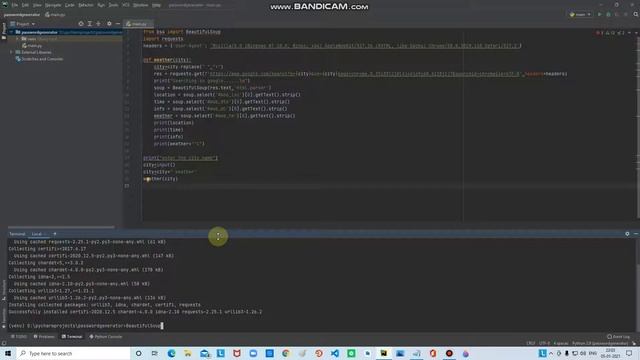Click the editor inspections error widget

[x=611, y=32]
